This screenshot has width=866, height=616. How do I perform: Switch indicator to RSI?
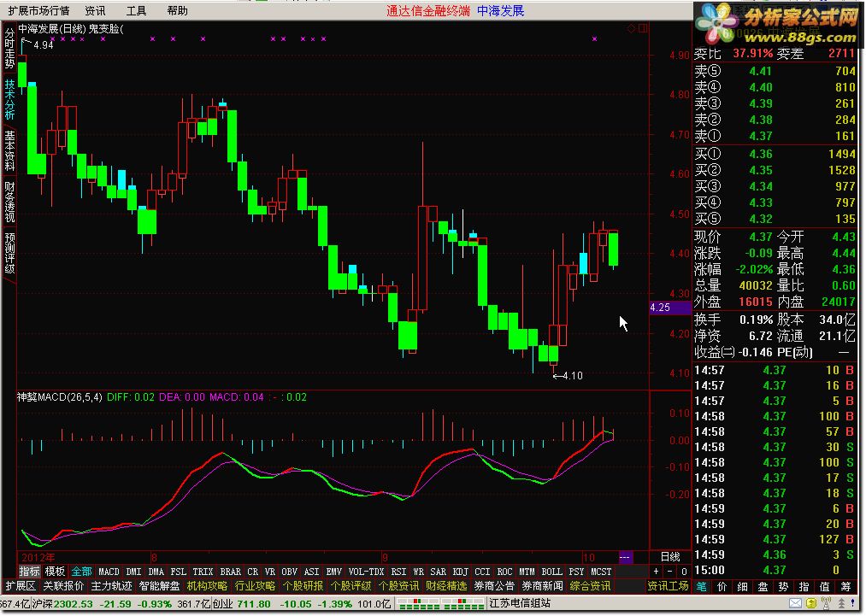click(x=398, y=572)
